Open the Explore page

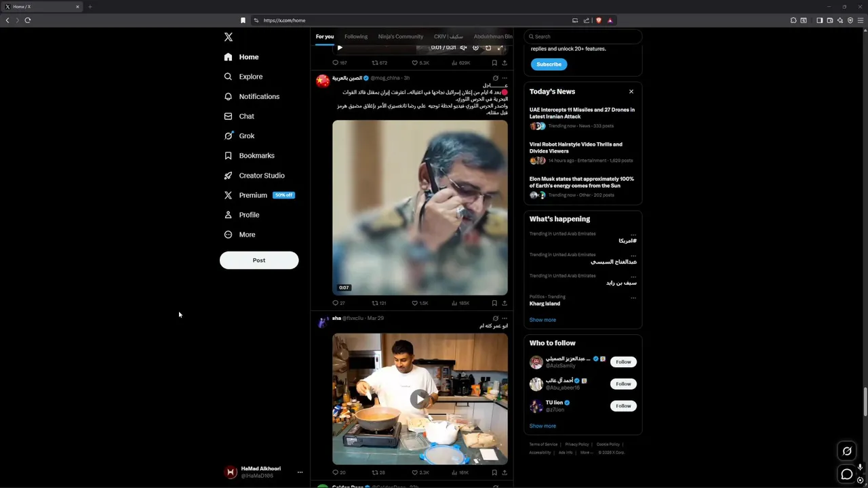coord(243,77)
